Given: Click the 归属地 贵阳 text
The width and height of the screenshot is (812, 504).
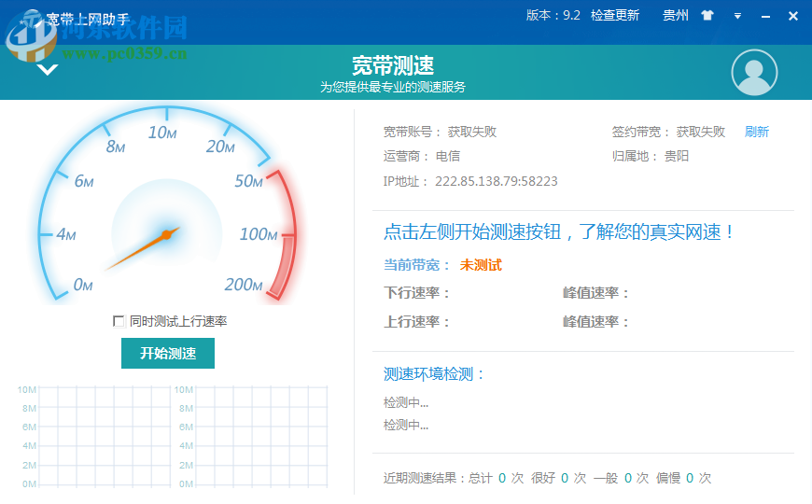Looking at the screenshot, I should click(650, 156).
